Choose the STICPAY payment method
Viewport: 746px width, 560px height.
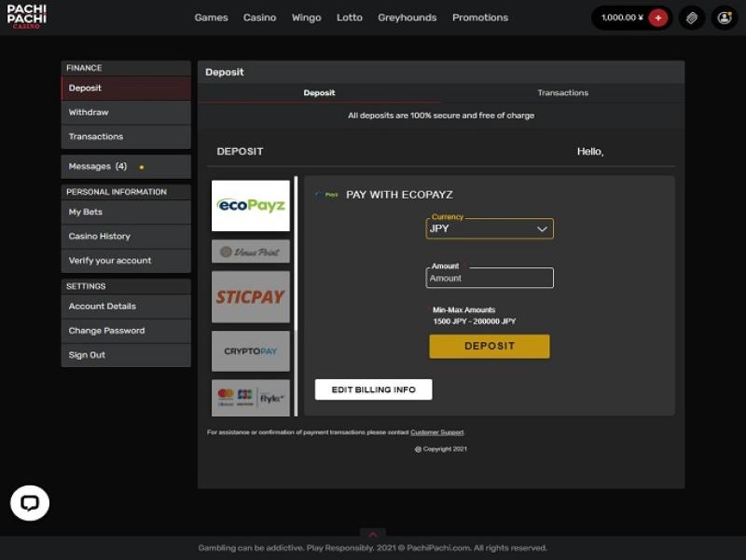(251, 297)
